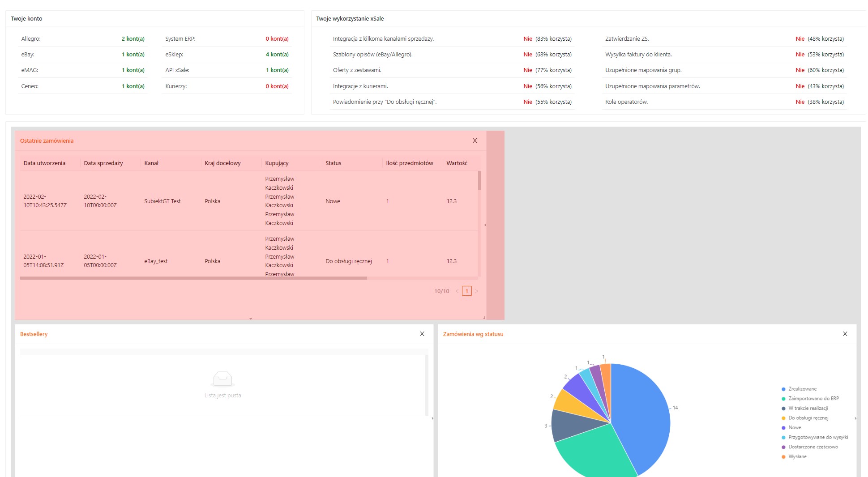This screenshot has width=868, height=477.
Task: Close the Zamówienia wg statusu widget
Action: pos(845,334)
